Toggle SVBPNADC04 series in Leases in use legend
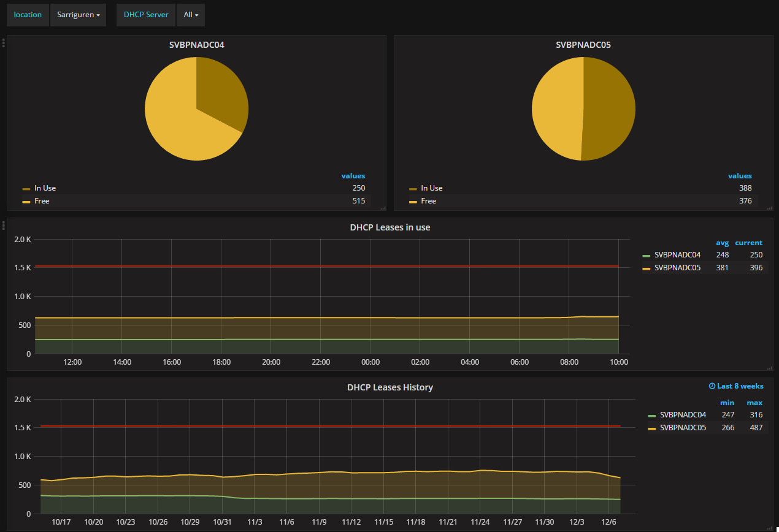 (677, 255)
